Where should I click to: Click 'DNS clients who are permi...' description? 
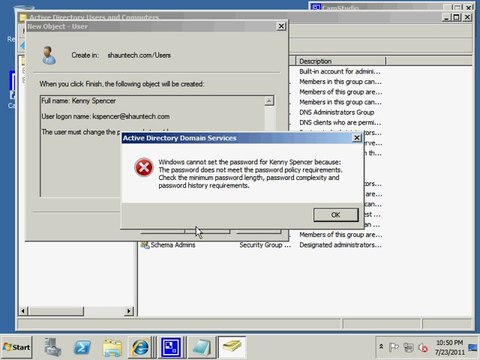click(x=340, y=123)
